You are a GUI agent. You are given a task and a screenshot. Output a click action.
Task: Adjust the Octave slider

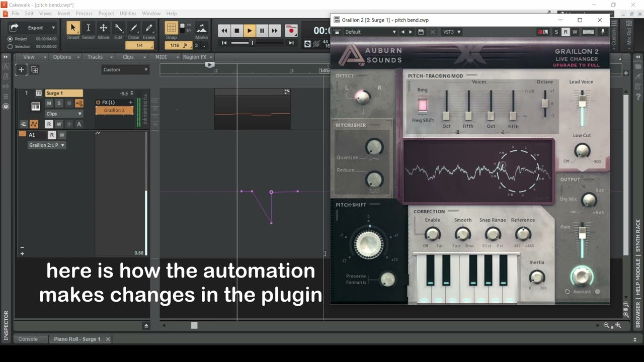544,103
